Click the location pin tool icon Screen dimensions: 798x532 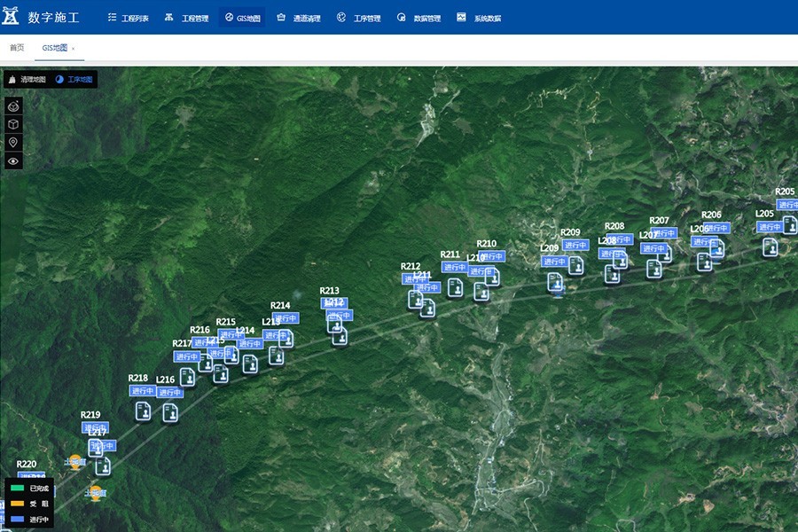click(x=13, y=143)
